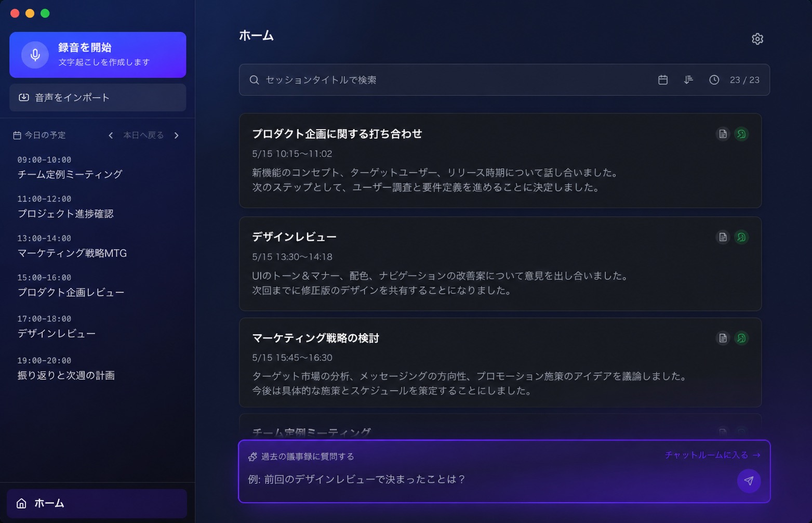Image resolution: width=812 pixels, height=523 pixels.
Task: Open settings via the gear icon
Action: (x=757, y=39)
